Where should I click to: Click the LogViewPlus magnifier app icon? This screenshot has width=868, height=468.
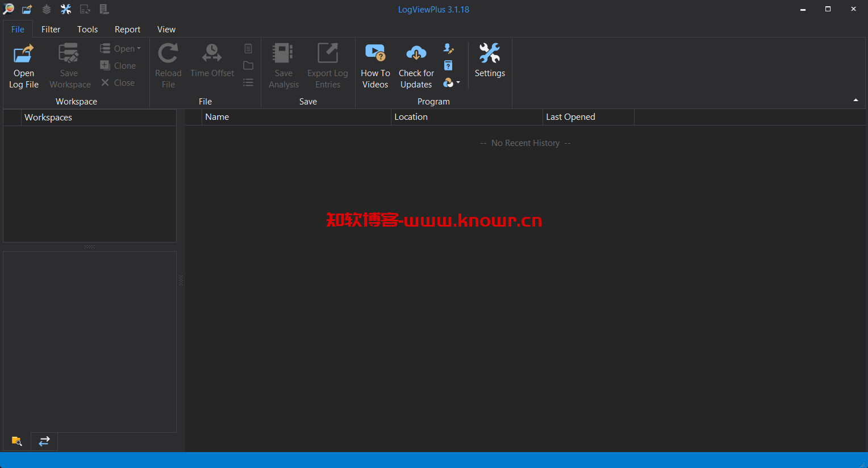point(9,9)
